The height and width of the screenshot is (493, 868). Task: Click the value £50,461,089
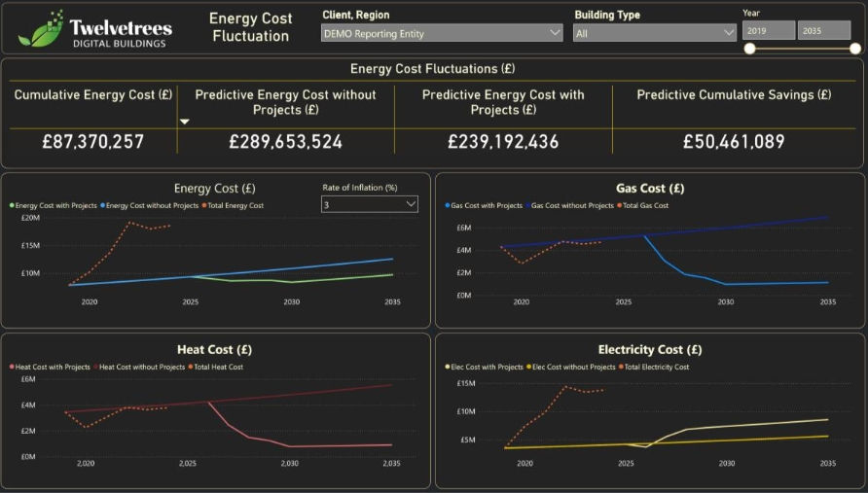[734, 142]
